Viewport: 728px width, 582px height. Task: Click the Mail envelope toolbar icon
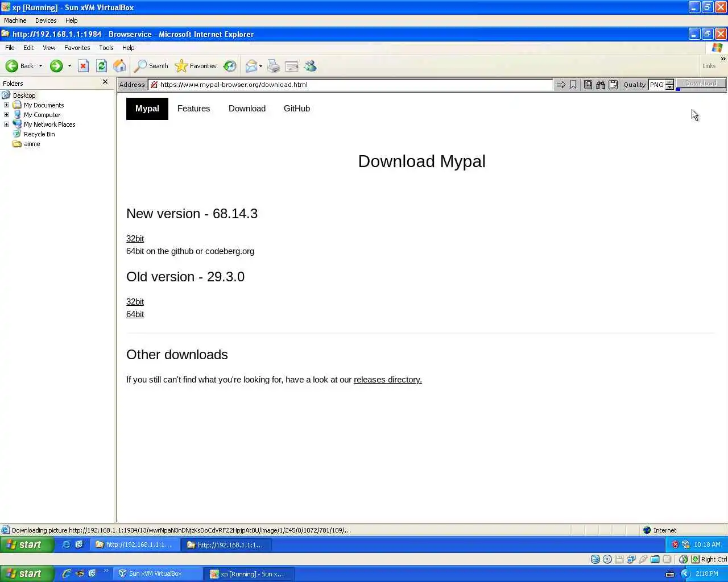pyautogui.click(x=251, y=66)
